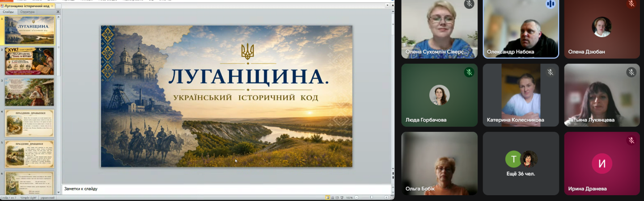Select slide 2 thumbnail
Image resolution: width=644 pixels, height=201 pixels.
(30, 61)
